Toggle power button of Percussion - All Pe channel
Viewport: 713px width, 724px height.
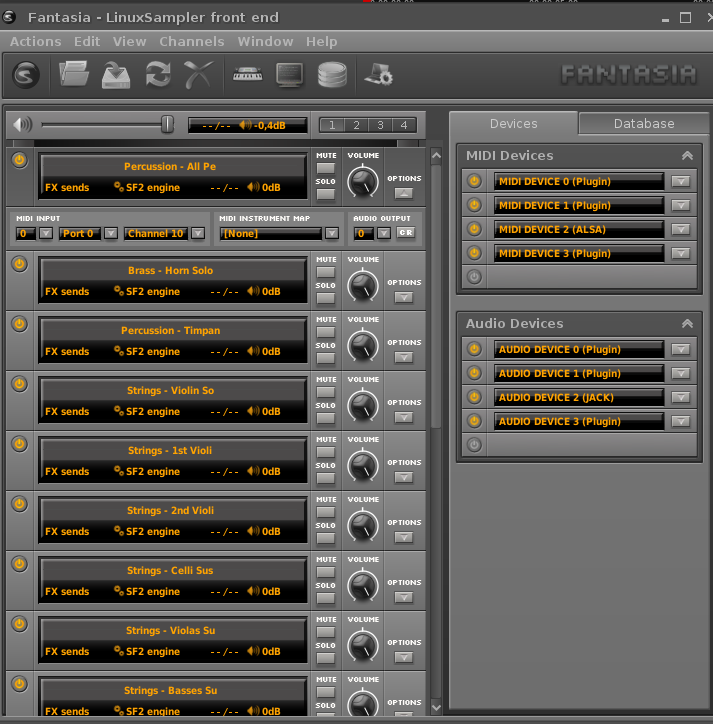(19, 160)
